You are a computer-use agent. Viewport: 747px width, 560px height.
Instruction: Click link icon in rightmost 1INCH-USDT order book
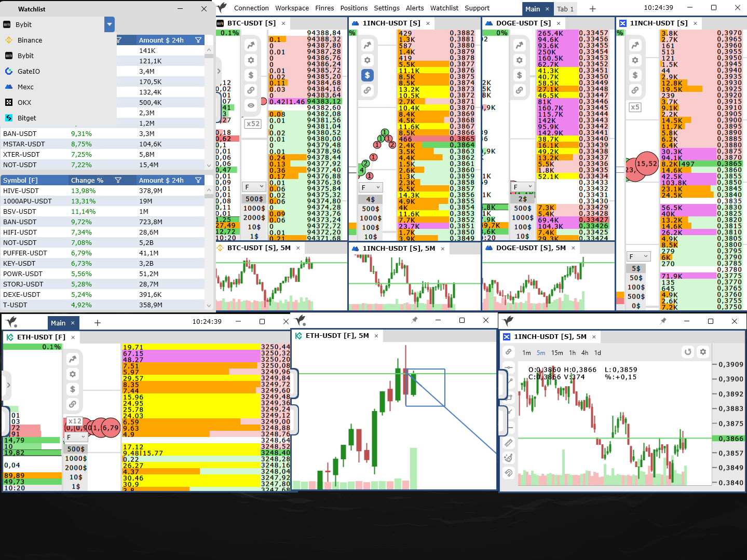click(x=635, y=90)
